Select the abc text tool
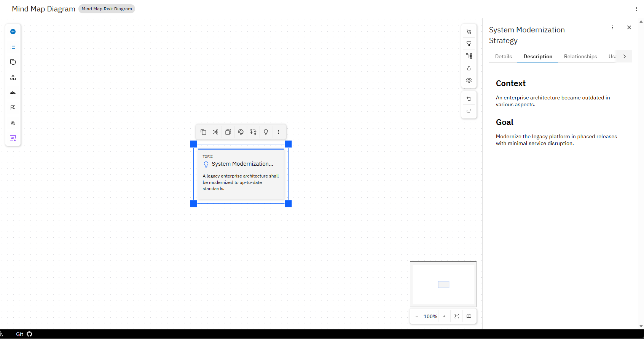The image size is (644, 339). tap(13, 93)
